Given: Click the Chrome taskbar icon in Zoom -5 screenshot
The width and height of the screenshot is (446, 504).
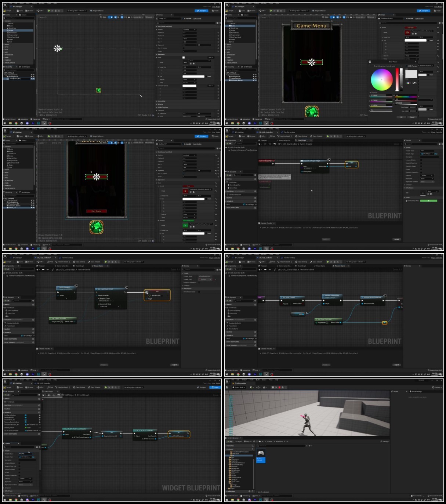Looking at the screenshot, I should point(16,123).
